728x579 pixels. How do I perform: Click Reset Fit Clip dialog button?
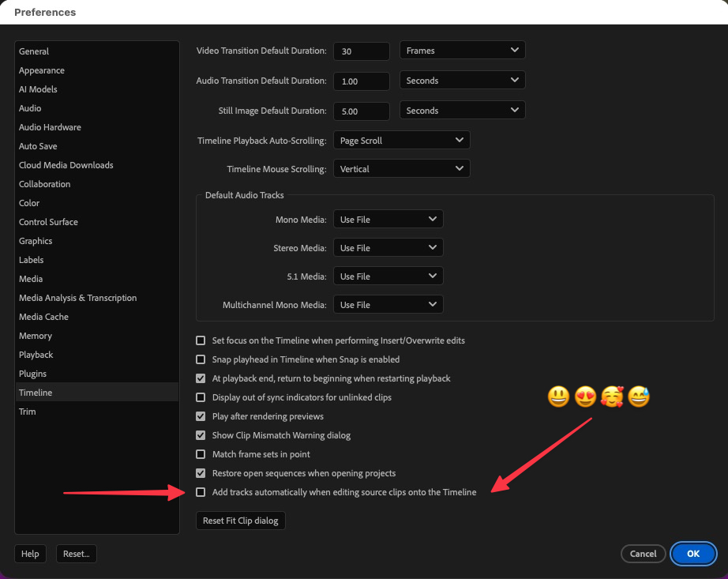[241, 521]
